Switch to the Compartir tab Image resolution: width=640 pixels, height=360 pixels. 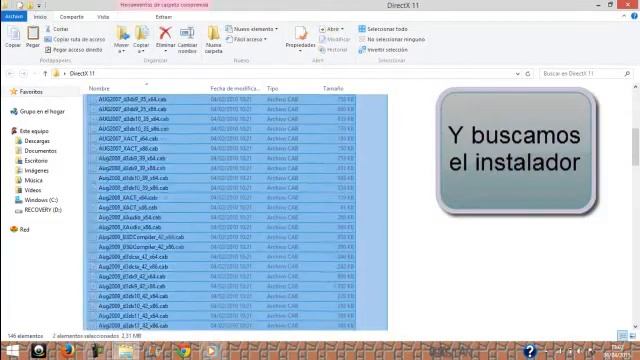[71, 17]
